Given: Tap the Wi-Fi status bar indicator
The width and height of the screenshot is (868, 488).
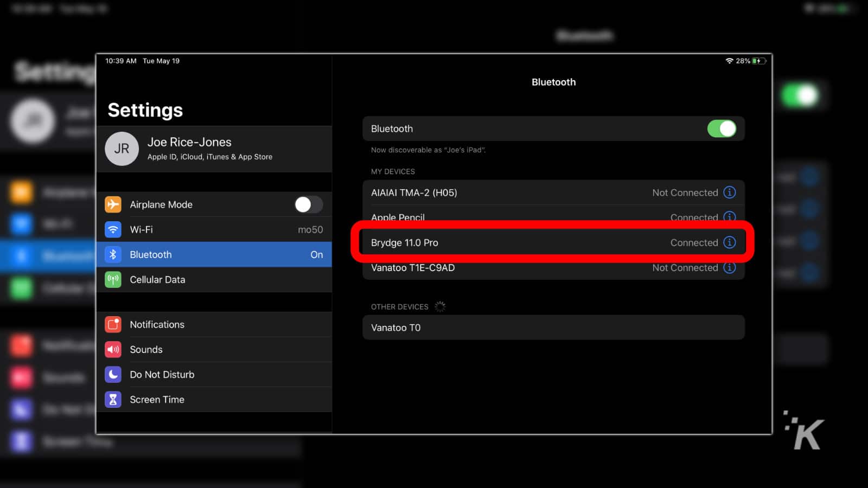Looking at the screenshot, I should click(x=730, y=61).
